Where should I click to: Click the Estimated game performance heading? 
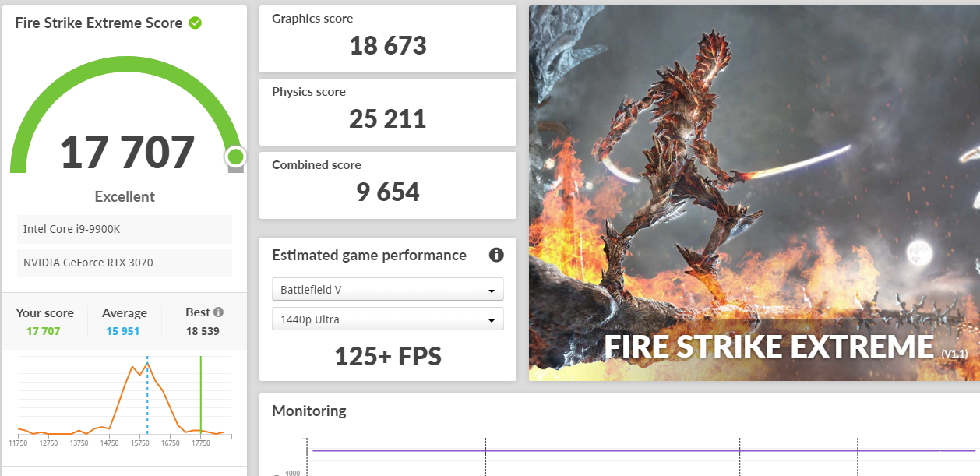(x=369, y=255)
